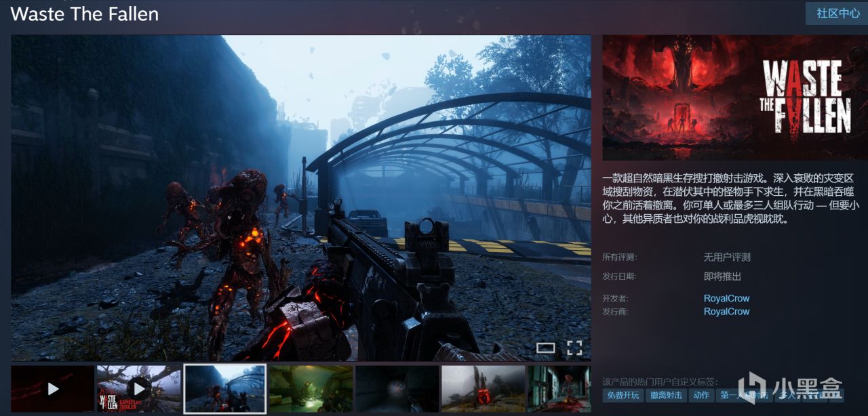Open the 社区中心 community hub button

pos(836,14)
